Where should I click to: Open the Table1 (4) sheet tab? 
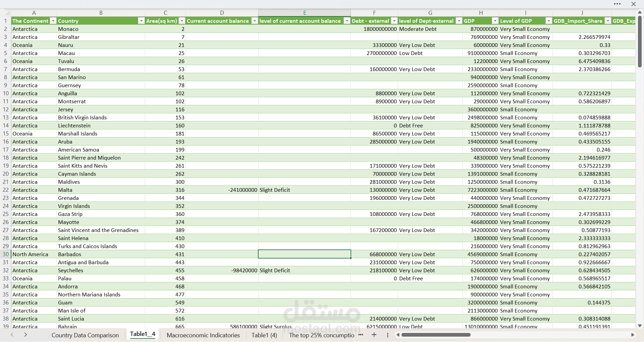click(264, 335)
